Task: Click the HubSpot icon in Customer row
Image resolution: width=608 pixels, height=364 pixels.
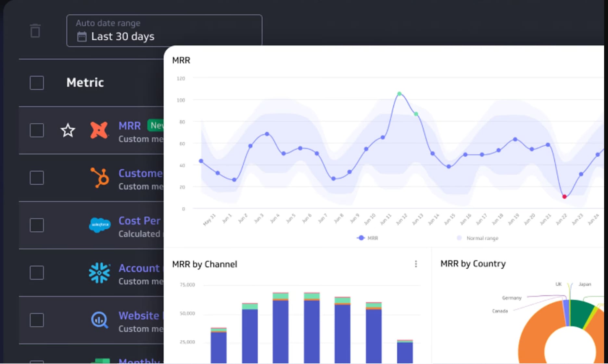Action: click(x=100, y=178)
